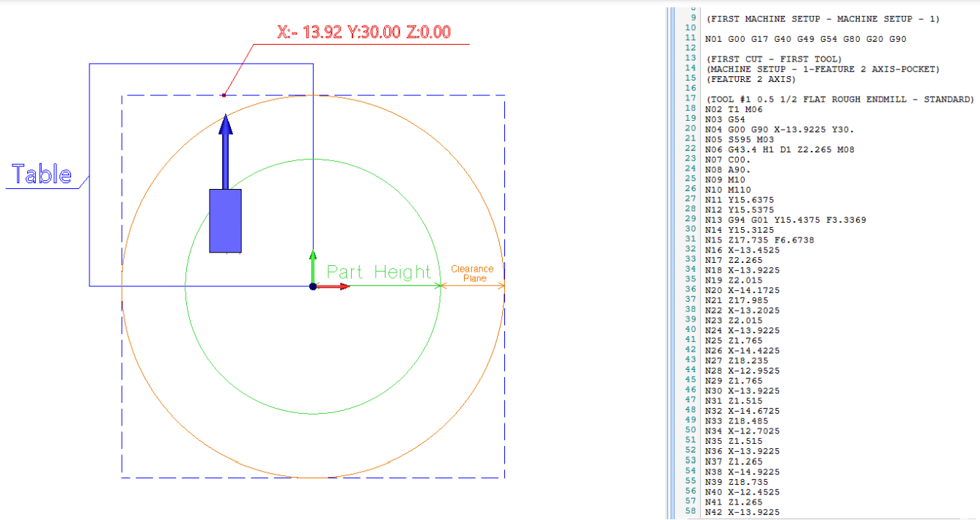The image size is (980, 520).
Task: Select the Table label in the diagram
Action: pyautogui.click(x=42, y=174)
